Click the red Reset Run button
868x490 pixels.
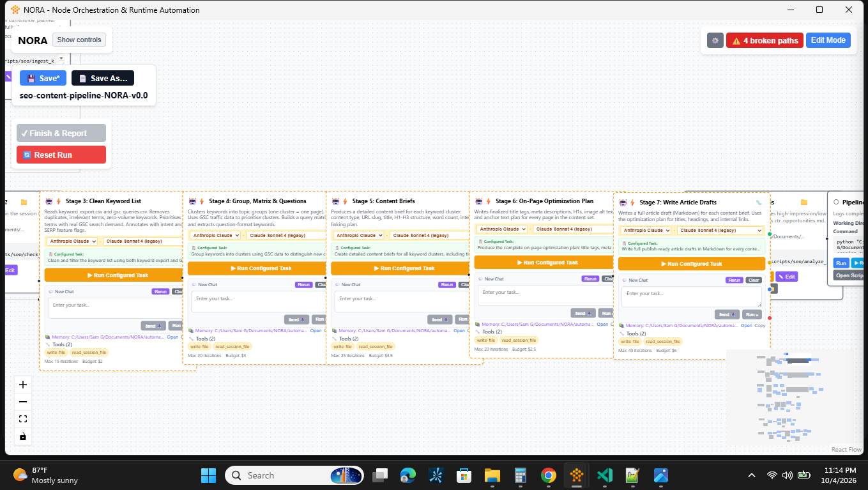coord(61,155)
